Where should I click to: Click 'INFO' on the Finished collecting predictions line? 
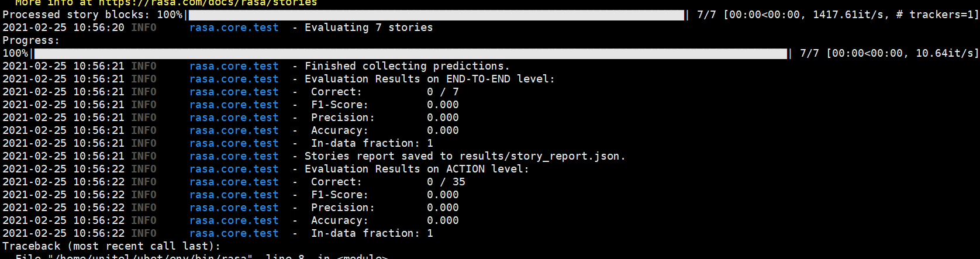tap(144, 66)
